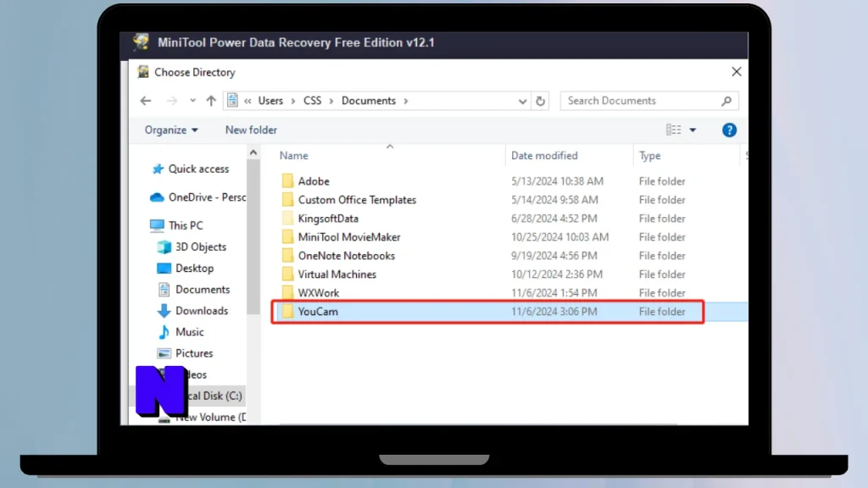Screen dimensions: 868x488
Task: Click the 9/19/2024 4:56 PM date cell
Action: click(x=554, y=256)
